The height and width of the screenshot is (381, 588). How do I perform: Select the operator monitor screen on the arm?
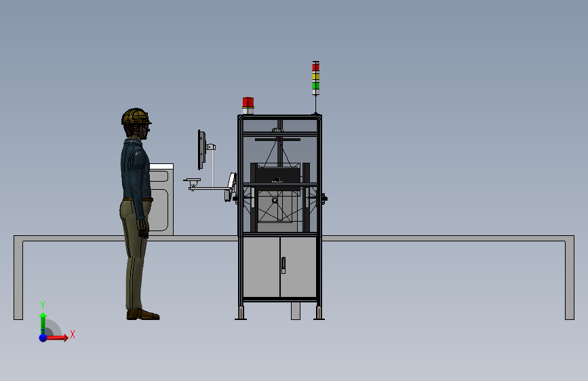(x=201, y=150)
